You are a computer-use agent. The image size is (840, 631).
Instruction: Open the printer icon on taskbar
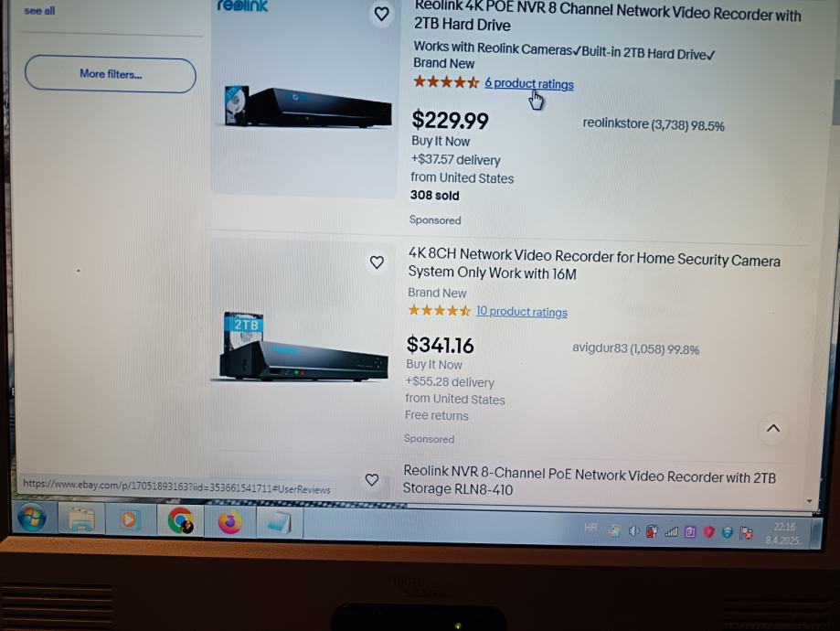[x=81, y=519]
